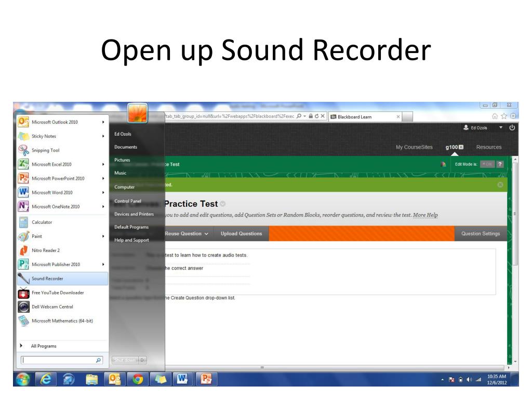Open the Calculator app
This screenshot has width=532, height=399.
pos(62,222)
